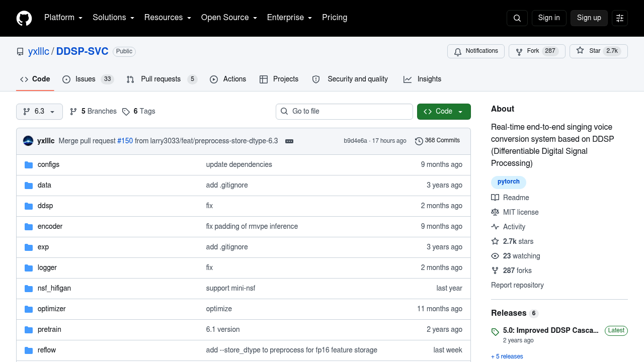
Task: Click the Pricing link
Action: (x=335, y=18)
